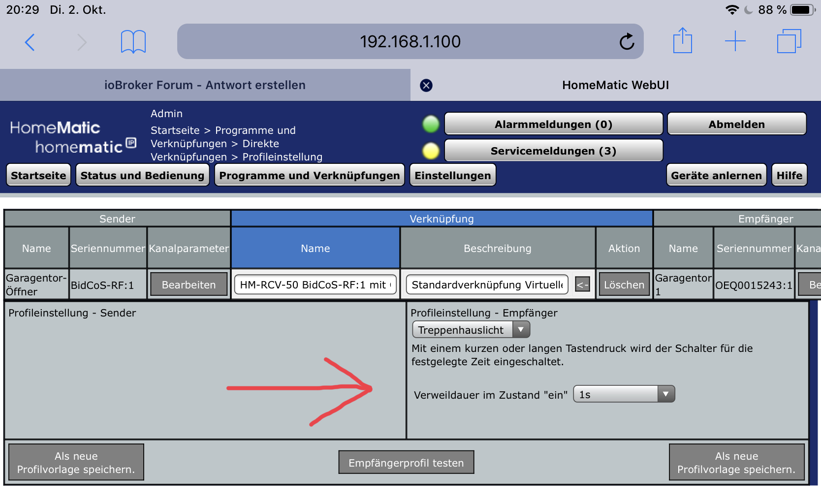Click the Beschreibung column header

[498, 249]
